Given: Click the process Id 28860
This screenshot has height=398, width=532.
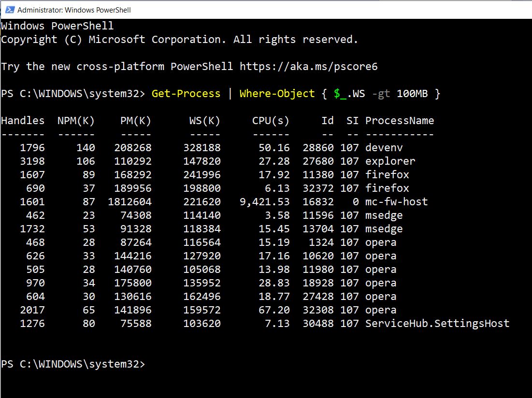Looking at the screenshot, I should coord(318,148).
